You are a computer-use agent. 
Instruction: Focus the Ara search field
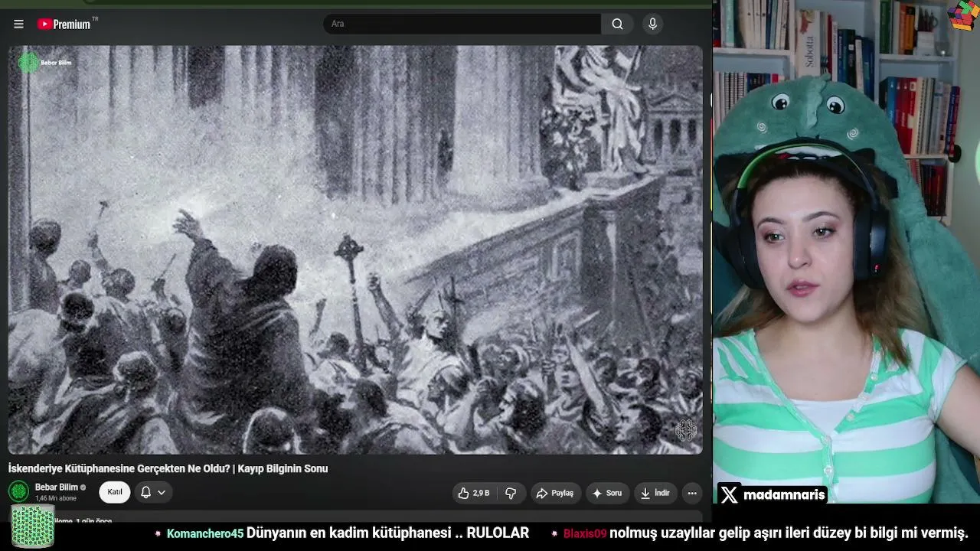coord(462,24)
